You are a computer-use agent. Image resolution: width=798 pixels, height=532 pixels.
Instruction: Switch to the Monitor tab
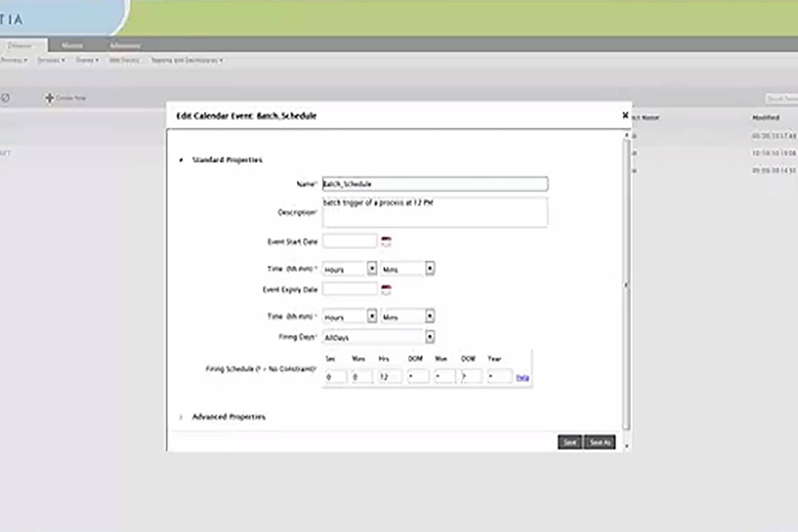click(x=72, y=46)
